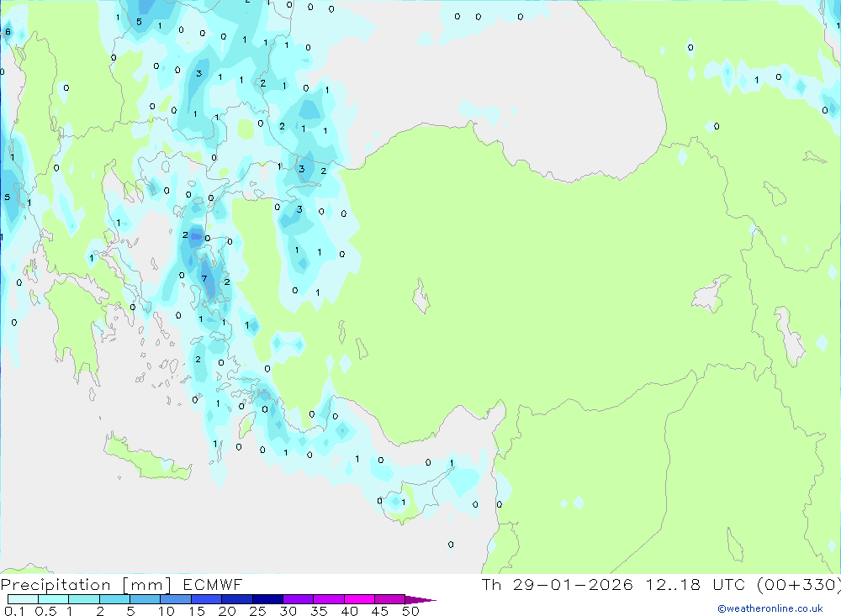Image resolution: width=841 pixels, height=616 pixels.
Task: Click the '35' legend scale label
Action: (x=319, y=611)
